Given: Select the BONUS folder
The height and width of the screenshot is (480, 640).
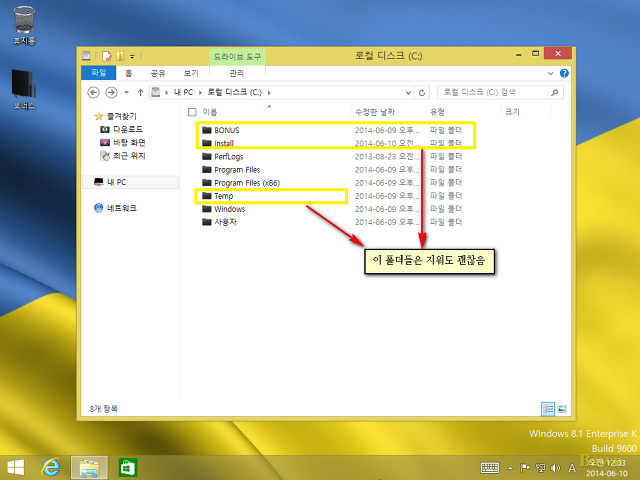Looking at the screenshot, I should click(227, 130).
